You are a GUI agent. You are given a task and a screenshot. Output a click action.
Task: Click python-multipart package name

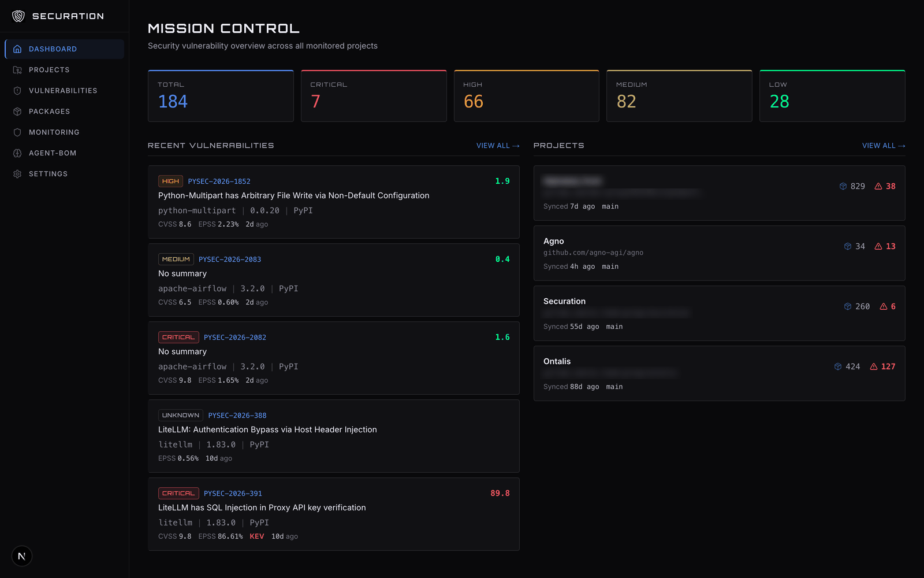197,211
